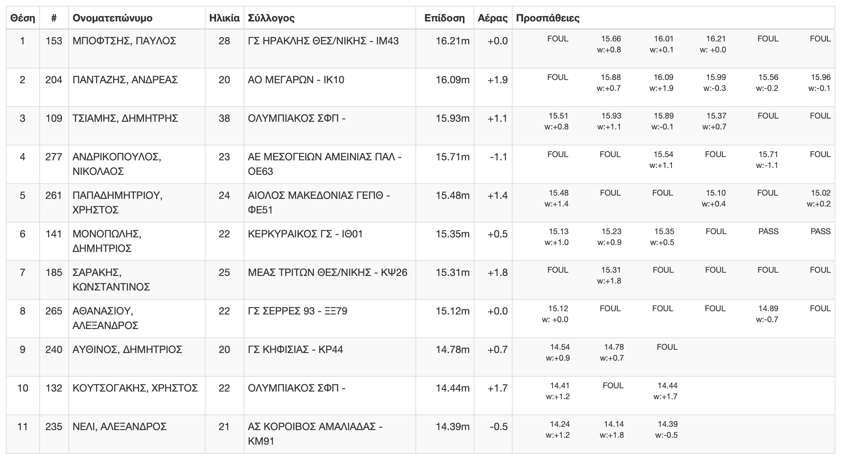
Task: Click the Ονοματεπώνυμο column header
Action: click(112, 18)
